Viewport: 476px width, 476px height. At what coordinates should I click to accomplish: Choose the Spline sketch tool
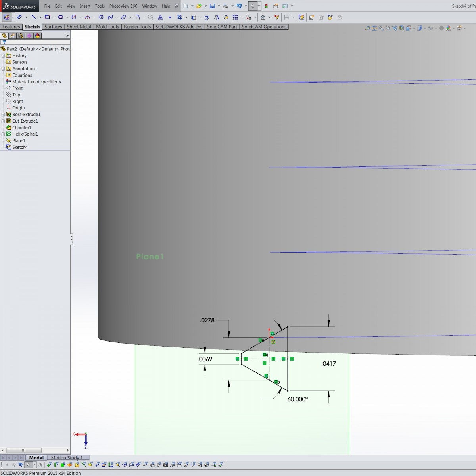click(110, 17)
